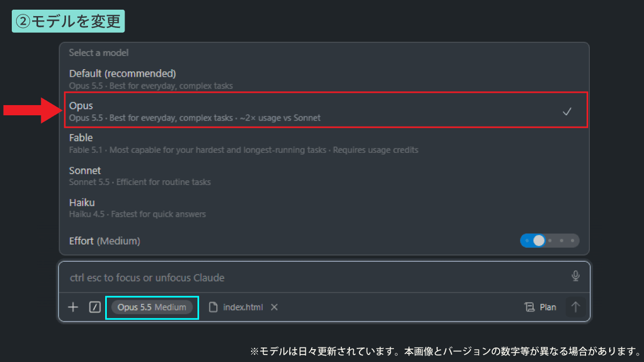Click the 'Effort (Medium)' label
This screenshot has width=644, height=362.
pos(105,241)
